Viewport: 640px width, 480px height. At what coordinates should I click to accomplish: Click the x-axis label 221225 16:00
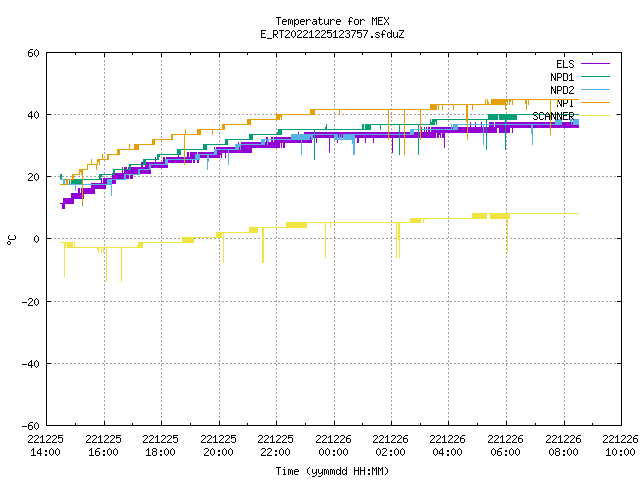[104, 446]
